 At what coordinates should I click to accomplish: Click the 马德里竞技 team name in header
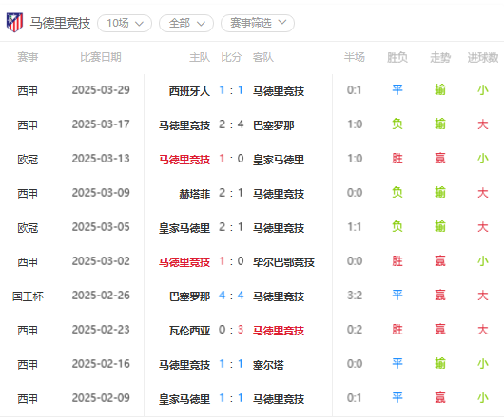60,23
